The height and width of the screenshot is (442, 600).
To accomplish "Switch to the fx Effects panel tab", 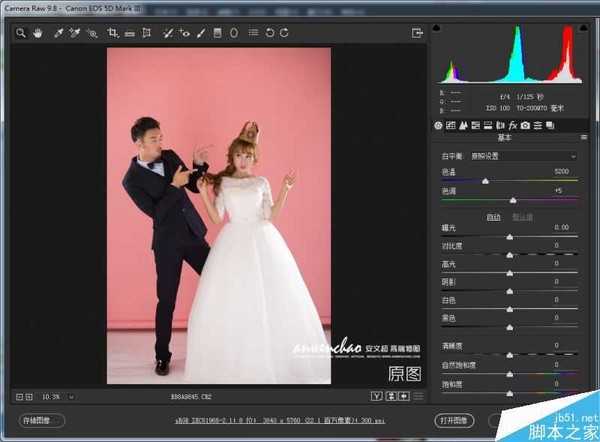I will 513,125.
